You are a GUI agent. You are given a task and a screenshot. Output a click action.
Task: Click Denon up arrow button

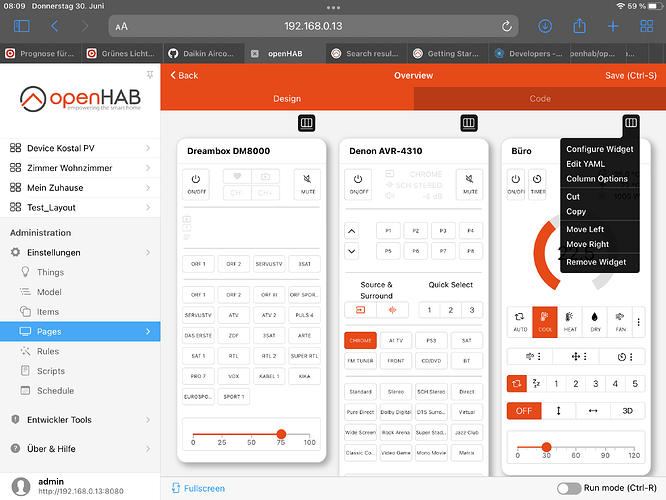click(352, 232)
